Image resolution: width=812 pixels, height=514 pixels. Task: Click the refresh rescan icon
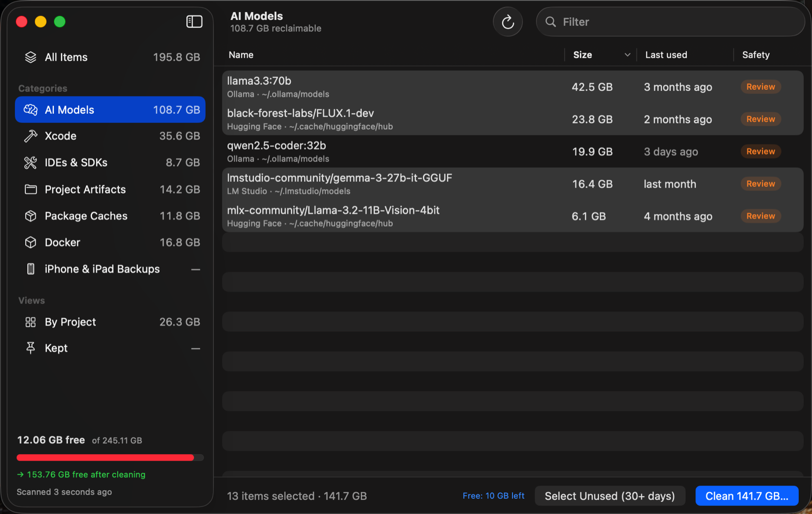coord(507,22)
